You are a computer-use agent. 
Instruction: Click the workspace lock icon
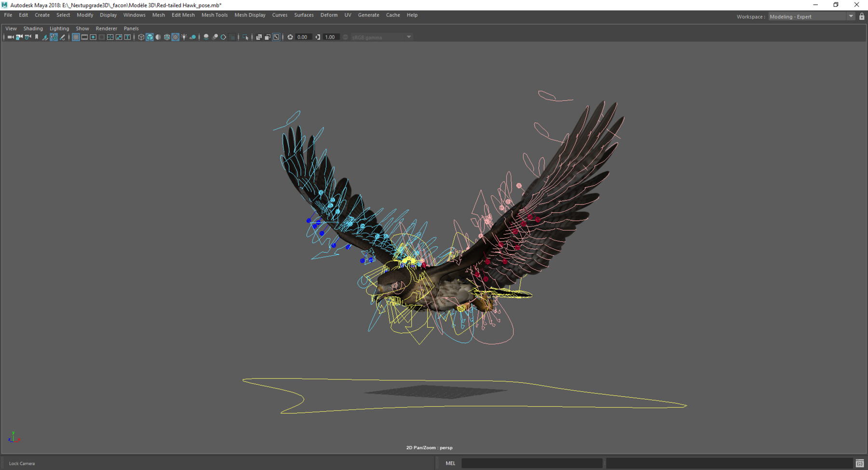(862, 17)
